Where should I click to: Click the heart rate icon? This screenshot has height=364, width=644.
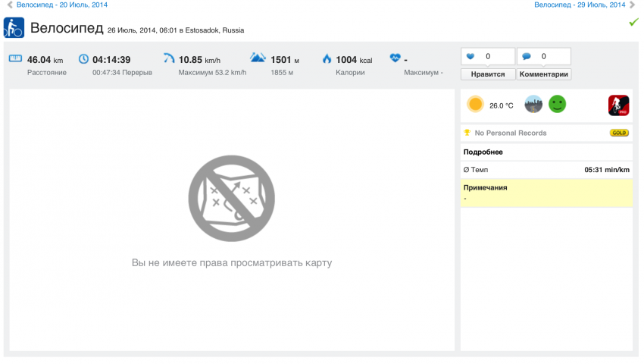pos(395,58)
